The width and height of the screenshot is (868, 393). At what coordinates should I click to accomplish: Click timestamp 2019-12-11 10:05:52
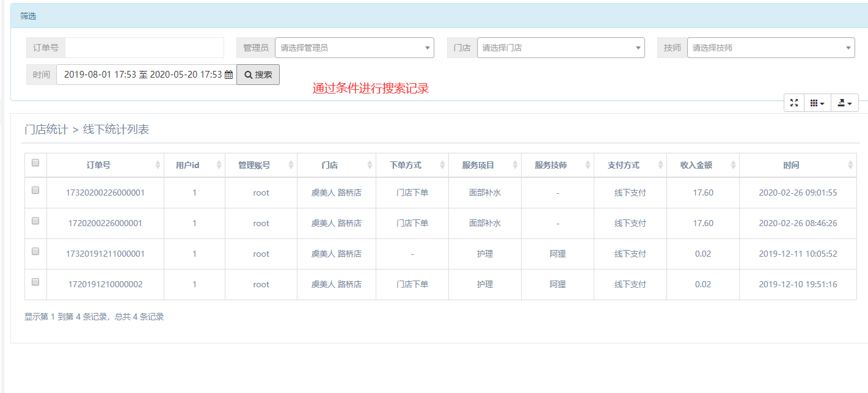tap(798, 254)
